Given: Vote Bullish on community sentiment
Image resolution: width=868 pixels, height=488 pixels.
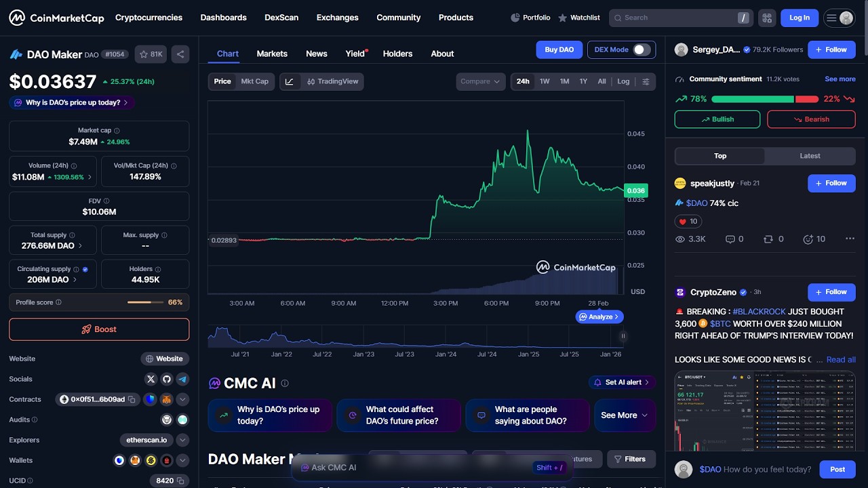Looking at the screenshot, I should tap(717, 119).
